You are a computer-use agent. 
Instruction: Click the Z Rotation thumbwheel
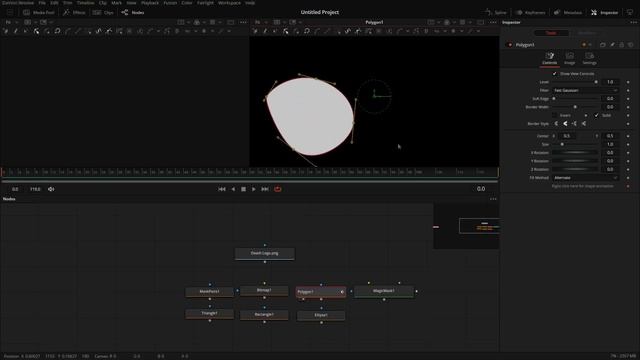point(576,169)
